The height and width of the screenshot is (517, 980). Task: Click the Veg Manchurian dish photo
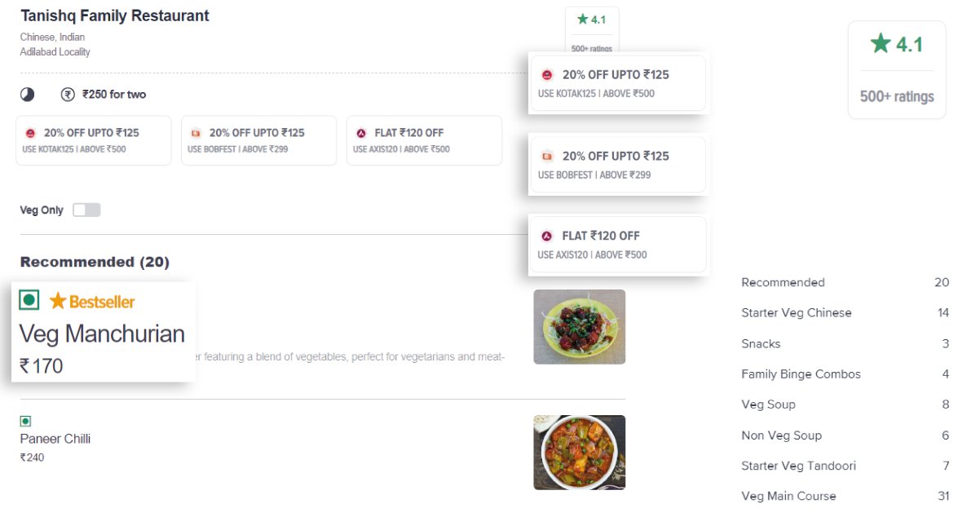point(579,326)
